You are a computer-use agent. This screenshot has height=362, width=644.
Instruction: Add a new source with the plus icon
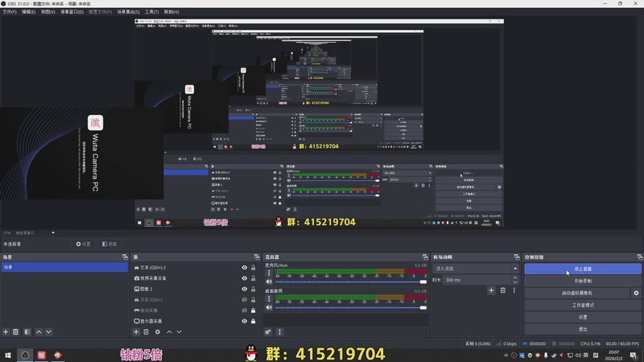click(136, 331)
